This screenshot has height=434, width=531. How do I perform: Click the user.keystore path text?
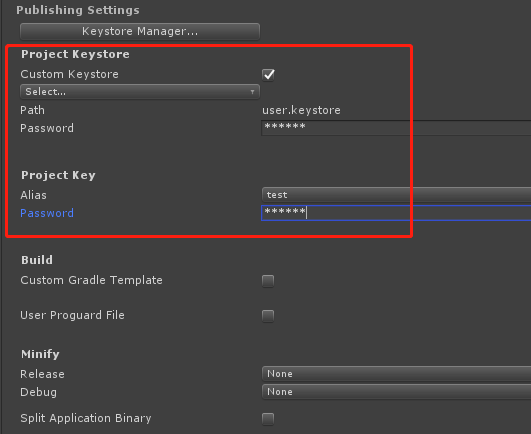pyautogui.click(x=301, y=110)
